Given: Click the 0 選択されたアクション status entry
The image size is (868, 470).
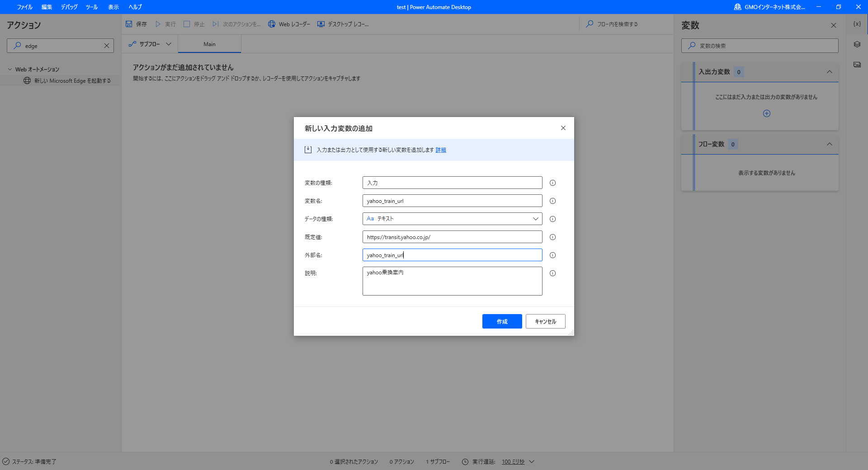Looking at the screenshot, I should (354, 461).
